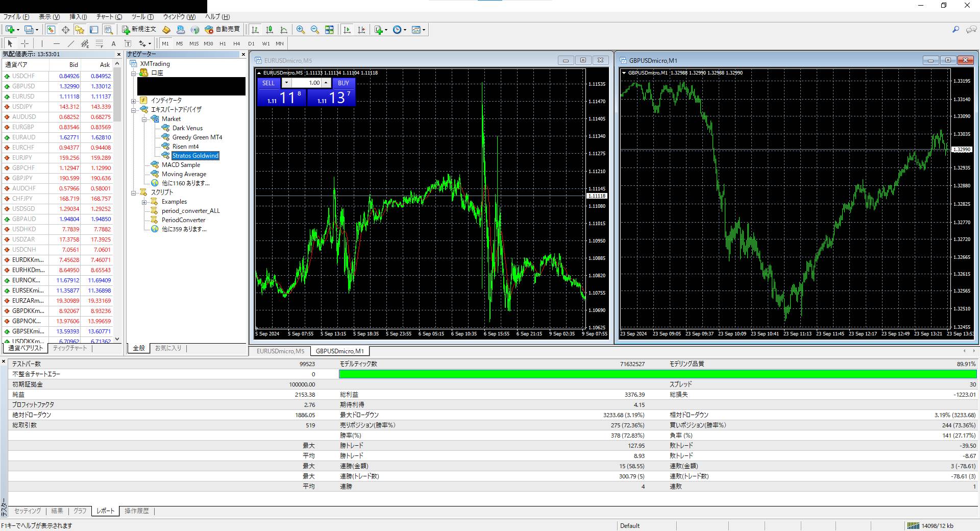Click the new order (新規注文) button
Viewport: 980px width, 531px height.
139,30
